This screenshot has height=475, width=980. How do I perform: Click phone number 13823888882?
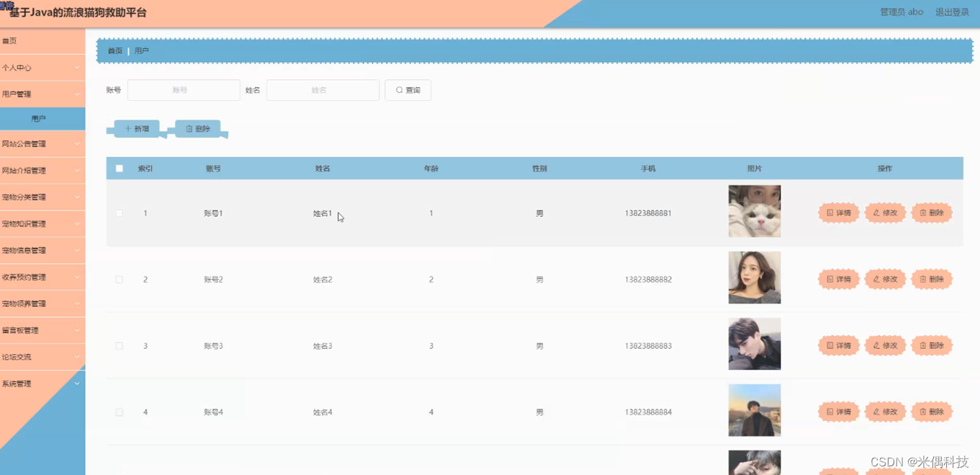tap(648, 280)
